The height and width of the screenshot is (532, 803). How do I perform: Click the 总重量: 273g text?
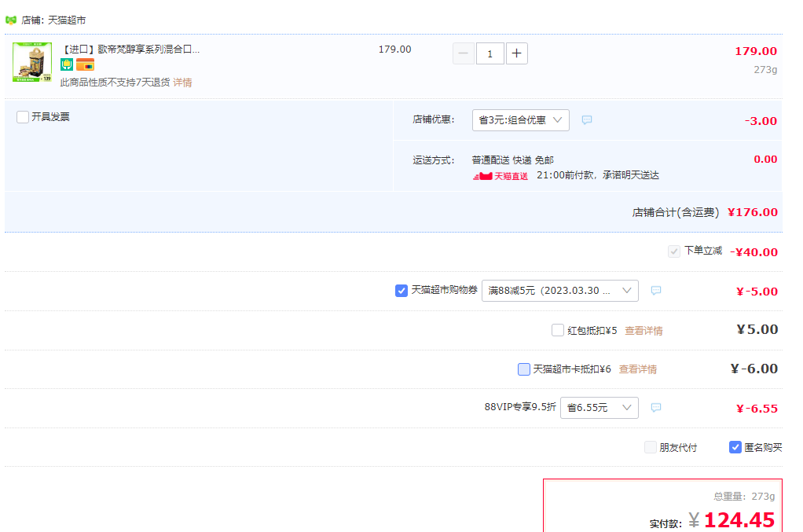click(744, 496)
